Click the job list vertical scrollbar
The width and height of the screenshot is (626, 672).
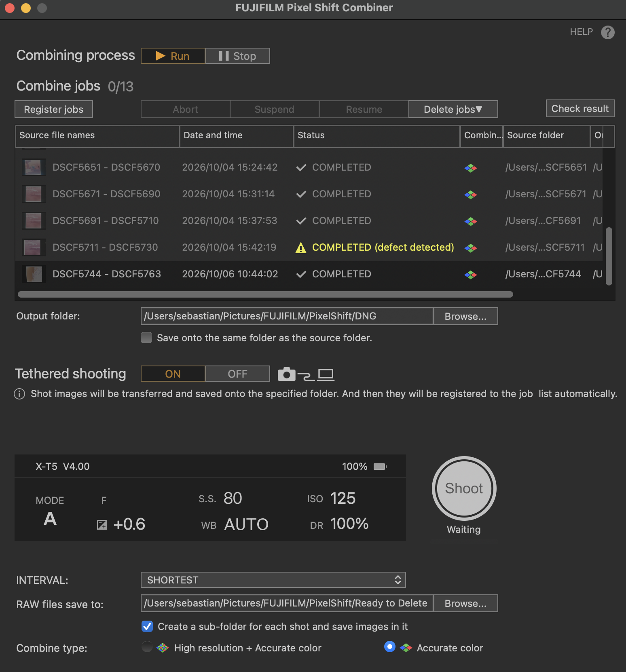(609, 256)
